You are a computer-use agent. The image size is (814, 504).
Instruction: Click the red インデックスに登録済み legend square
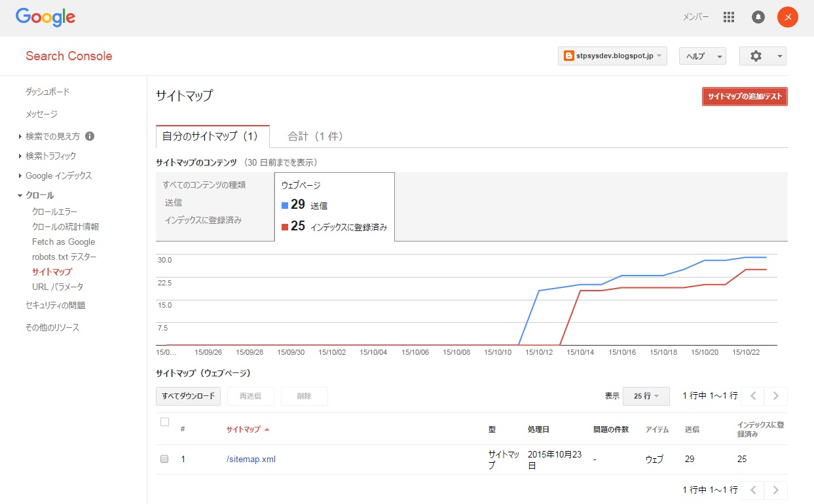click(x=285, y=227)
